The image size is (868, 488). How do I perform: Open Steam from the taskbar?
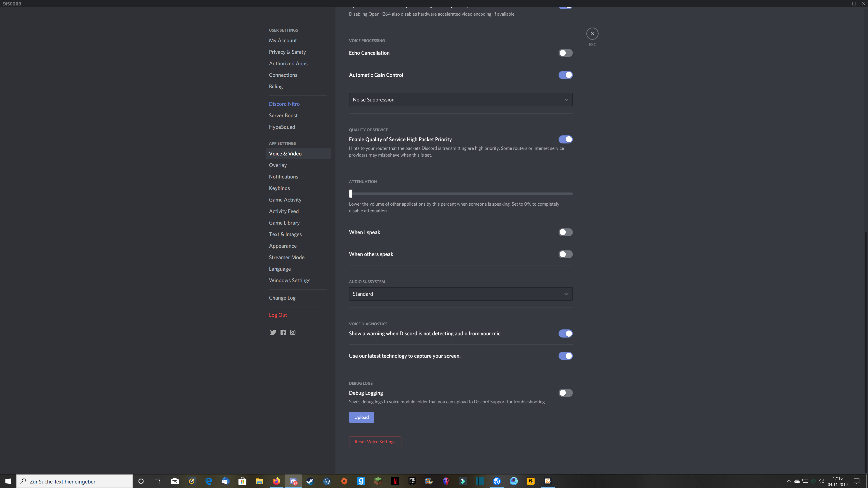pyautogui.click(x=310, y=481)
